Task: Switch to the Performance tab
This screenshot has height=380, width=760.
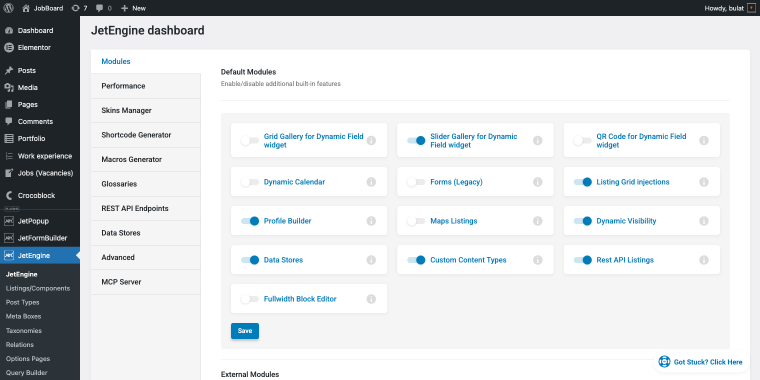Action: click(145, 86)
